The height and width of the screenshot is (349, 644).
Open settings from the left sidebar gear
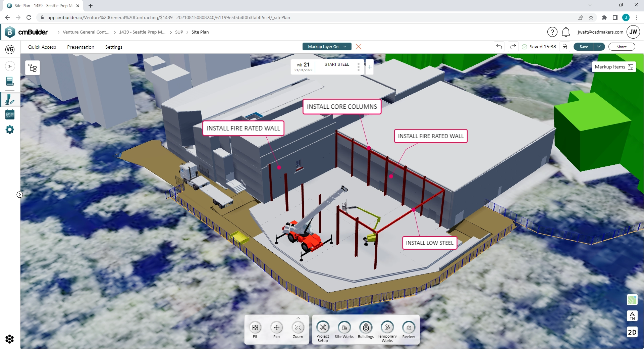10,130
